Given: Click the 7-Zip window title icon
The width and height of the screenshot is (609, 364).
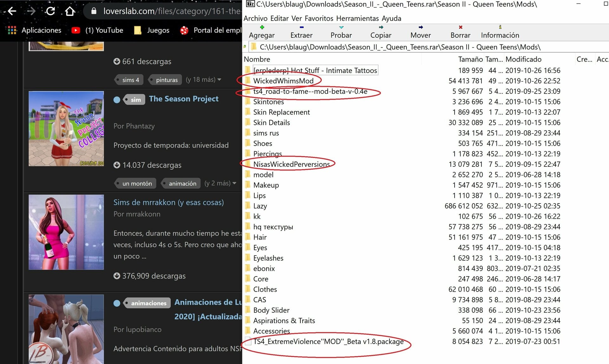Looking at the screenshot, I should (250, 4).
